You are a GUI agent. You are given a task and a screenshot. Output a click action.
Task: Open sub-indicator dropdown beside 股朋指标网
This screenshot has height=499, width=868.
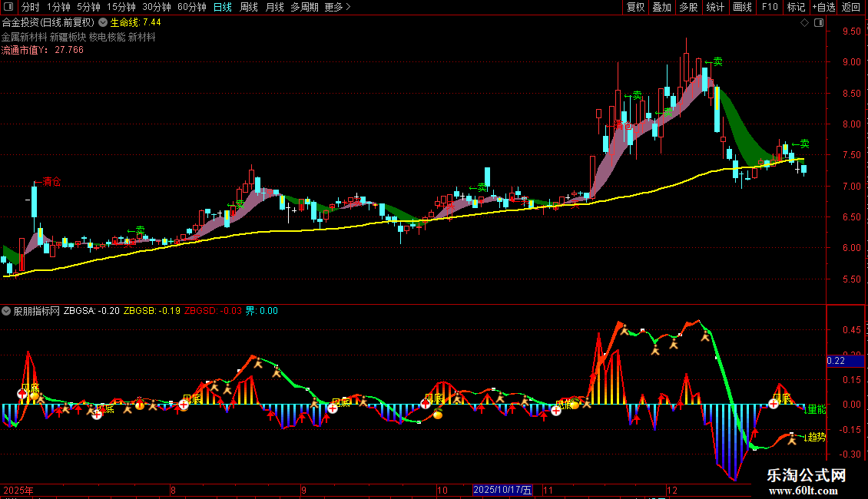6,311
